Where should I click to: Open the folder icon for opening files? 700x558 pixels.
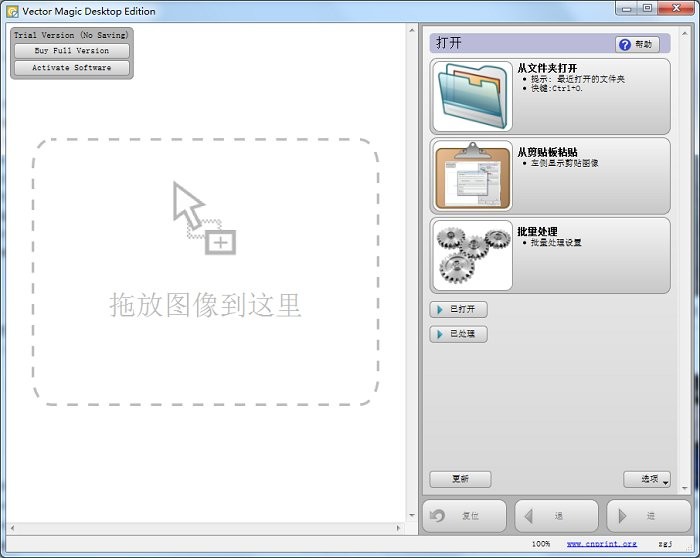[473, 96]
